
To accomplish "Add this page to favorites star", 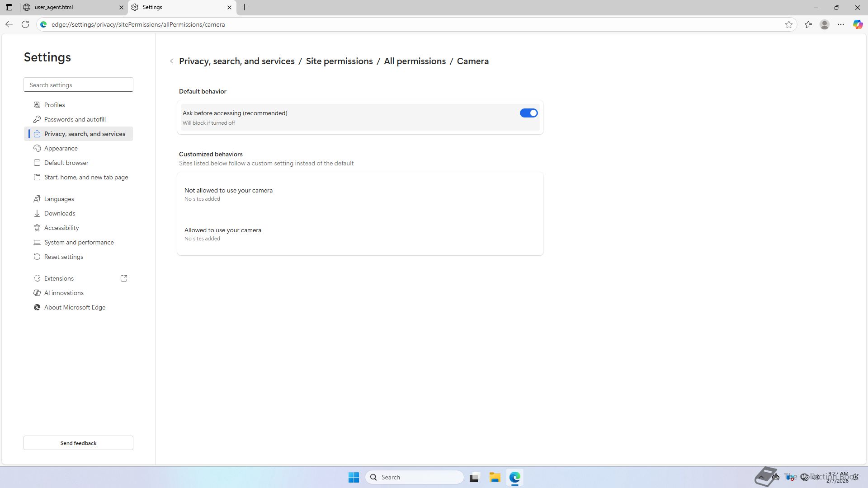I will pos(789,24).
